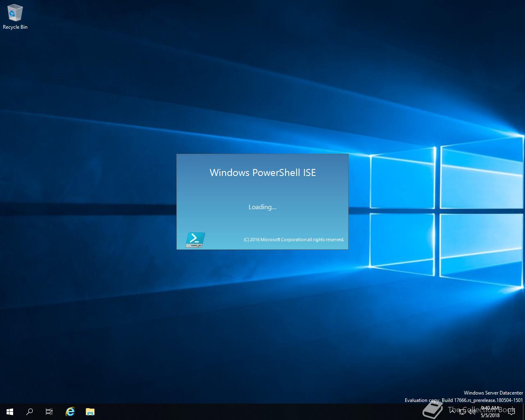The image size is (525, 420).
Task: Open the Recycle Bin desktop icon
Action: click(15, 17)
